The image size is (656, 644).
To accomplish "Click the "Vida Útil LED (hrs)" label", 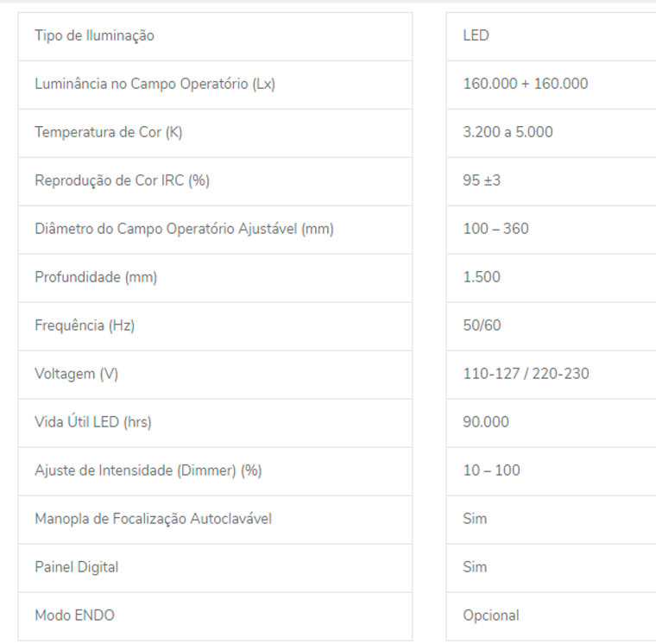I will (x=93, y=423).
